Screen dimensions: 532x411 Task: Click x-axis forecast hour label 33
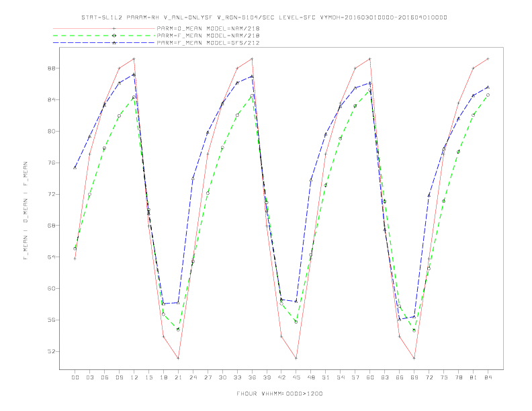[x=237, y=377]
